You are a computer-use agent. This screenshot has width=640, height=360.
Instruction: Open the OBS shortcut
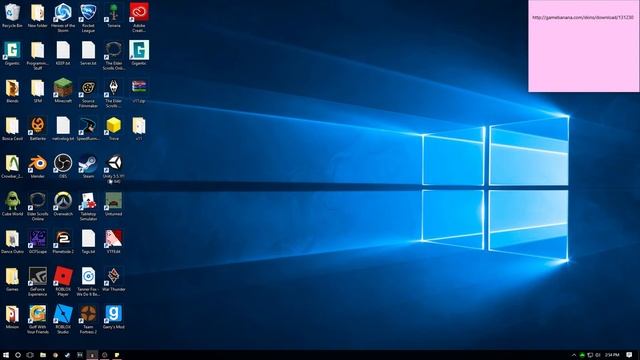click(63, 166)
